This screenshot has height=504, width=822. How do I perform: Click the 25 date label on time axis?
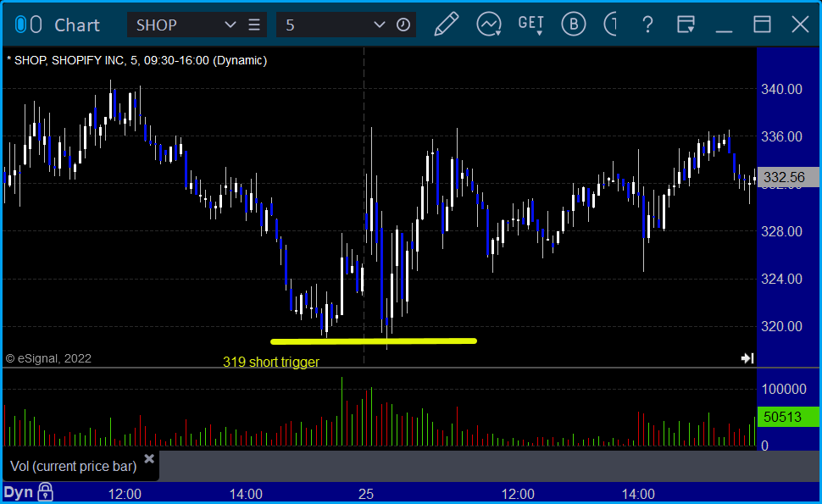366,494
